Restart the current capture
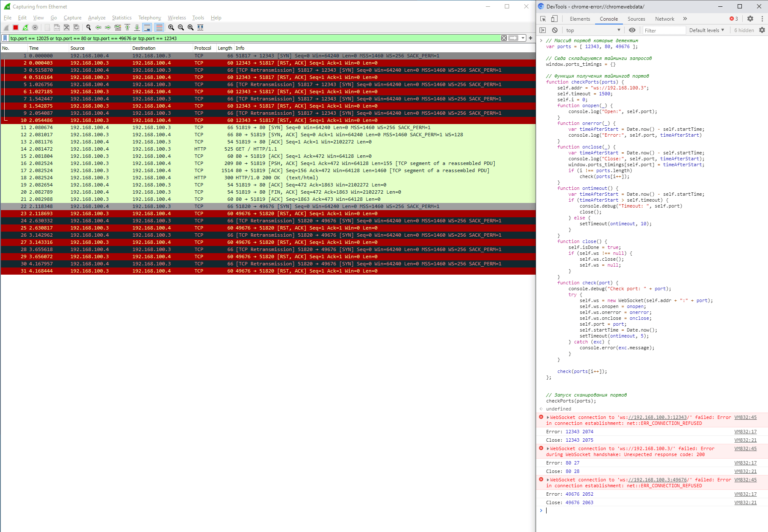 25,27
